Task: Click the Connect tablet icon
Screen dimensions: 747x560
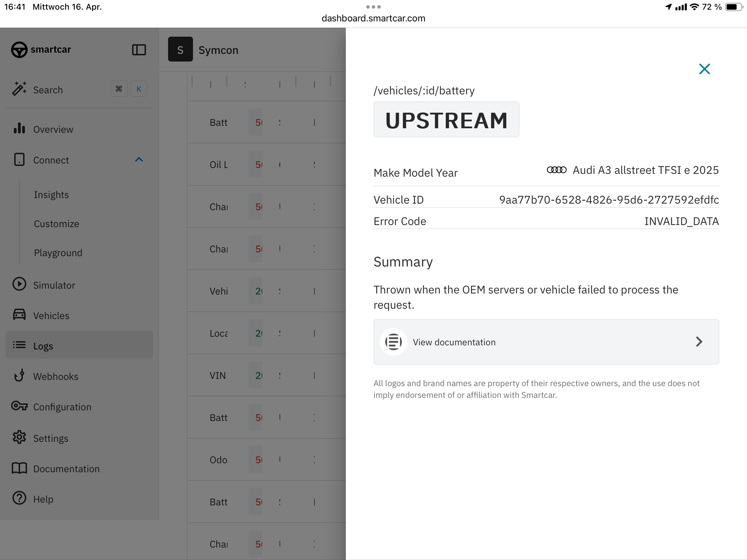Action: (19, 159)
